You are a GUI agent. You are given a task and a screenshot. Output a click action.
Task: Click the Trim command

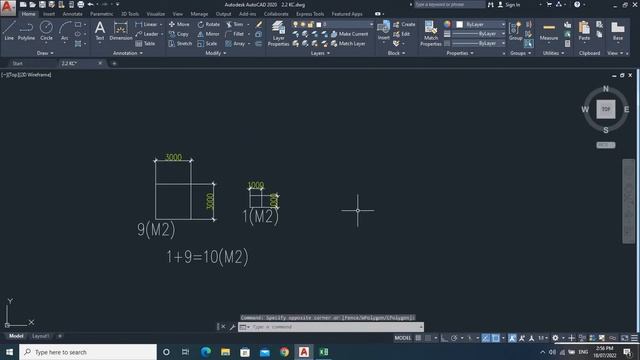coord(235,24)
